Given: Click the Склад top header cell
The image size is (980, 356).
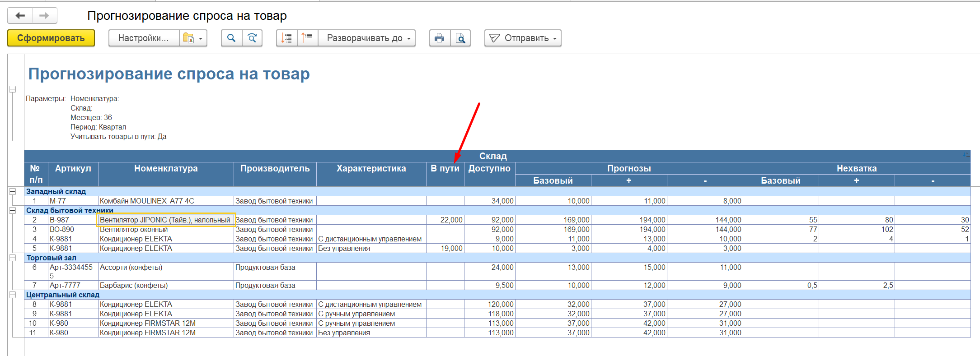Looking at the screenshot, I should (497, 156).
